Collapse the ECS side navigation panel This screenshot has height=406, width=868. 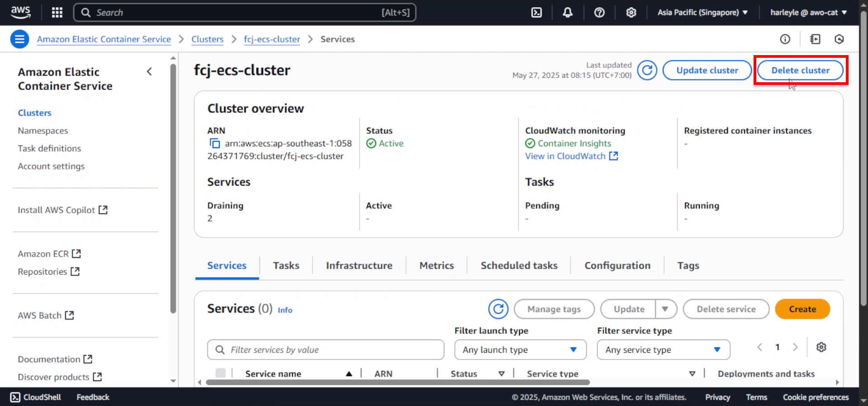(x=149, y=72)
